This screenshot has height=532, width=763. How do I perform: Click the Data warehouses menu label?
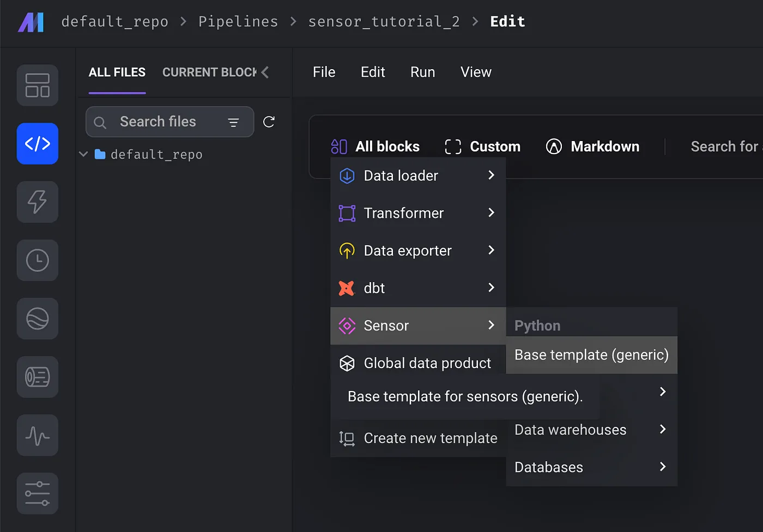tap(570, 430)
